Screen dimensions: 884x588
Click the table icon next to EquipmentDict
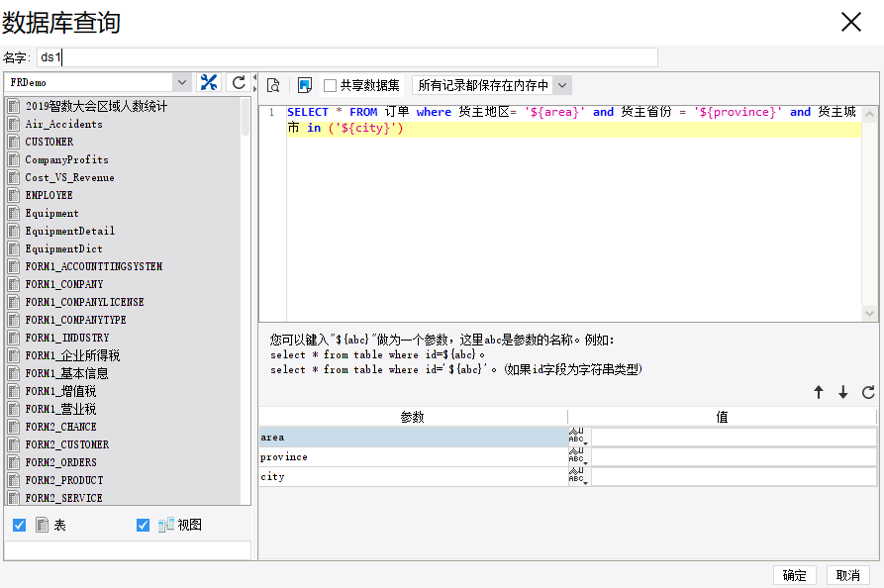pos(14,248)
